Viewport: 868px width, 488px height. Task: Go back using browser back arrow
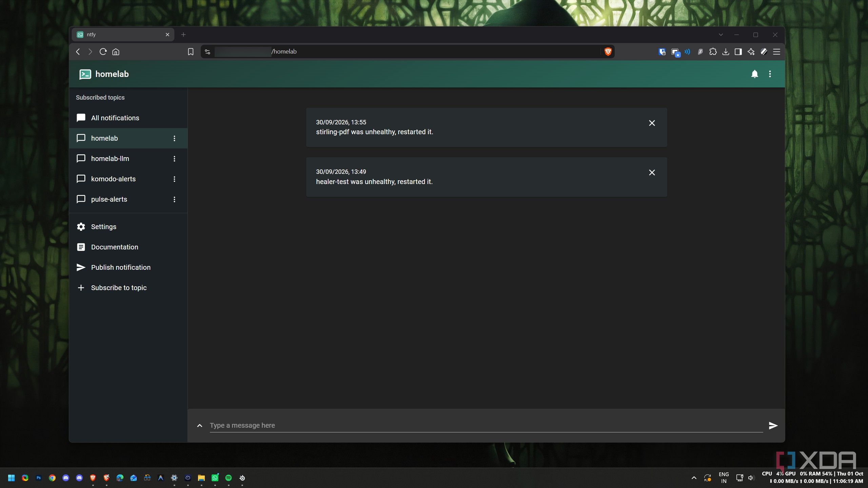click(78, 52)
